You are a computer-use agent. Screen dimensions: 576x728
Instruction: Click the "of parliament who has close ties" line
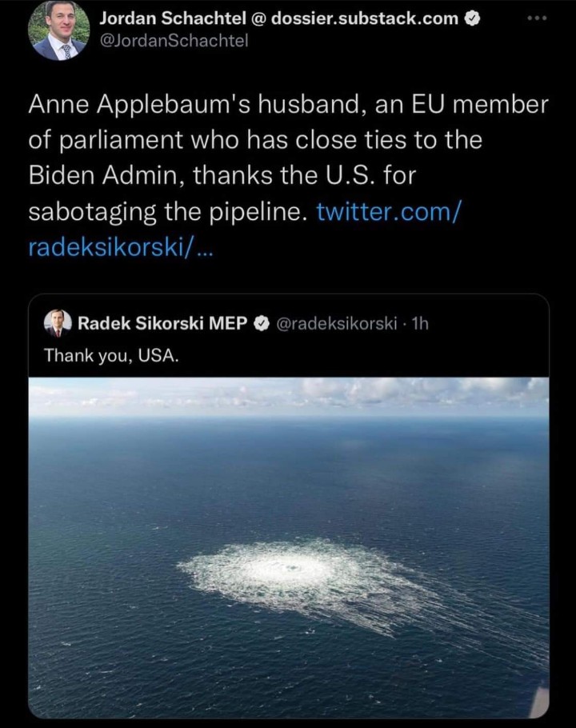[255, 140]
